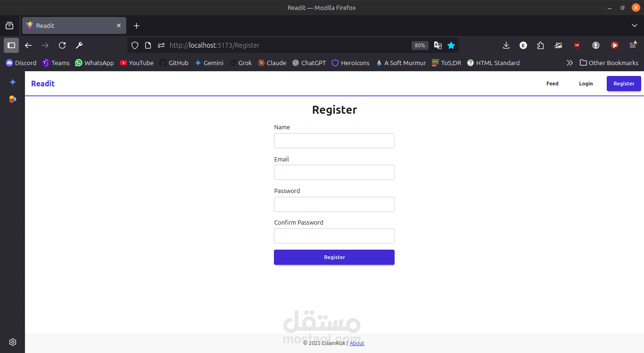Open the ToS;DR bookmark
The width and height of the screenshot is (644, 353).
click(x=446, y=63)
